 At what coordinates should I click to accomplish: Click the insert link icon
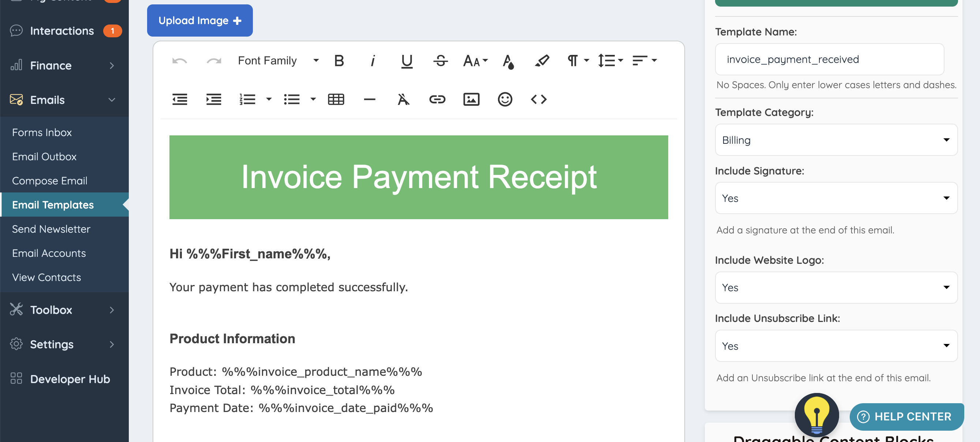[437, 100]
